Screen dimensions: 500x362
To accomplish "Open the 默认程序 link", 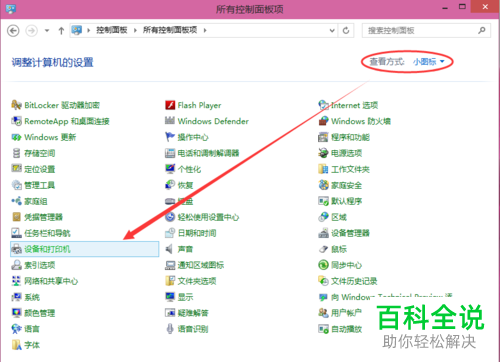I will point(347,201).
